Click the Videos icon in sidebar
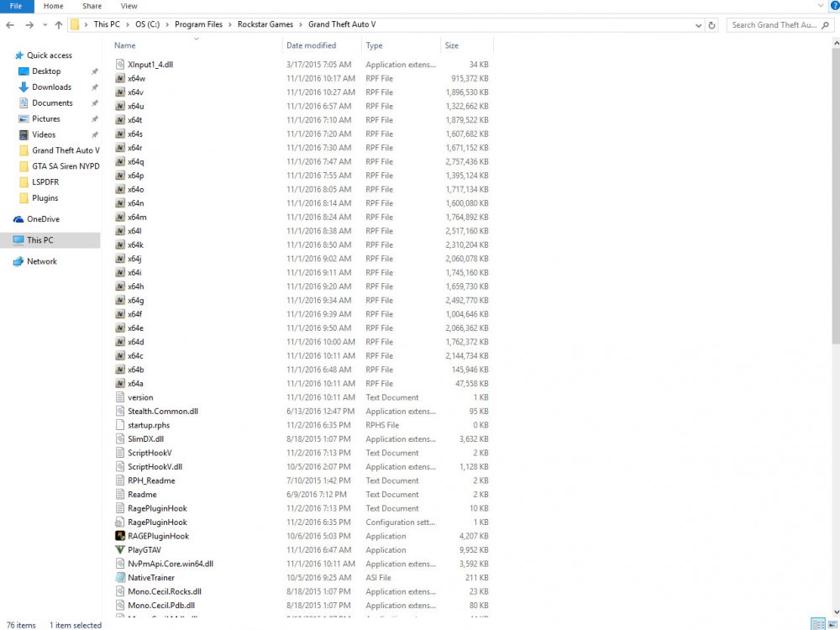 (x=24, y=134)
